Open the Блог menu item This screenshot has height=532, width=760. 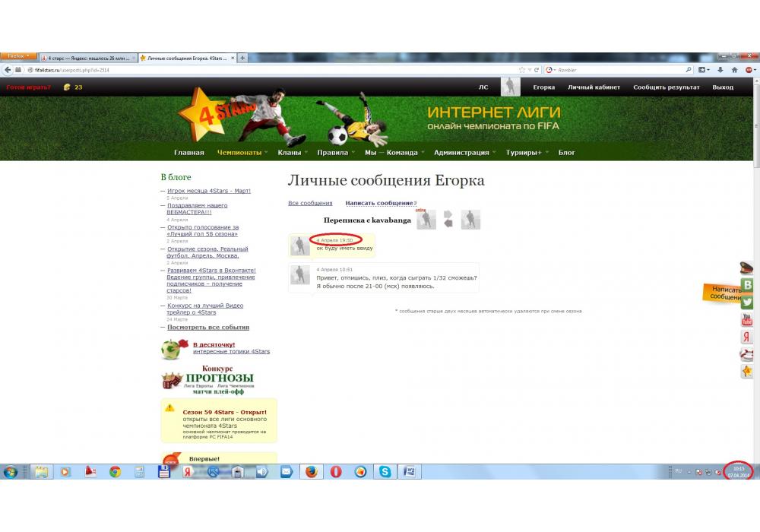coord(567,153)
